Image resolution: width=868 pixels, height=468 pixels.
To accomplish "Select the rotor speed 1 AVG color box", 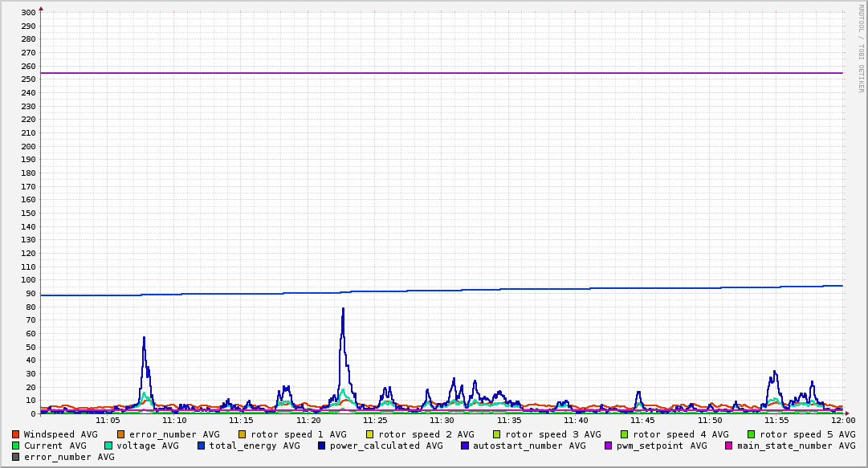I will coord(242,434).
